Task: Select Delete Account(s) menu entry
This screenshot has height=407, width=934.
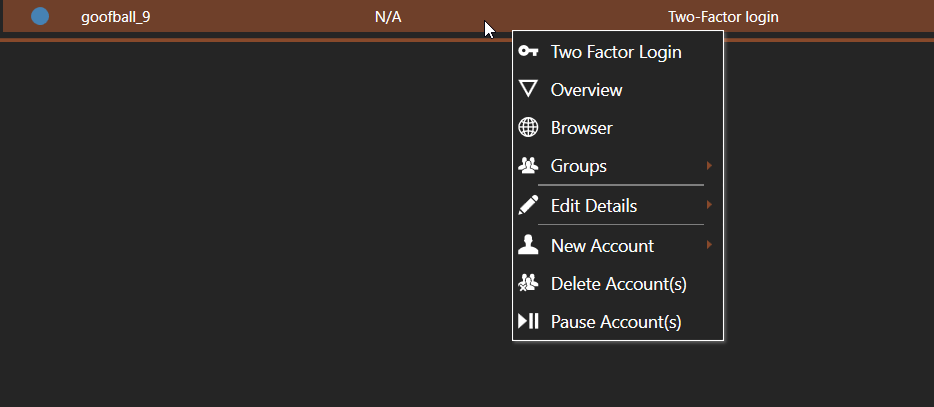Action: 618,284
